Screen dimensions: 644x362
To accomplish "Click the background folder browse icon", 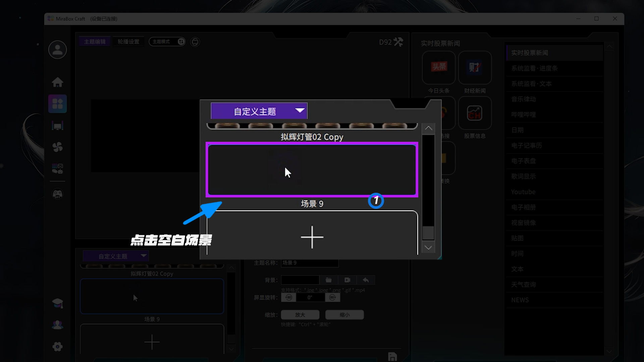I will click(x=328, y=280).
